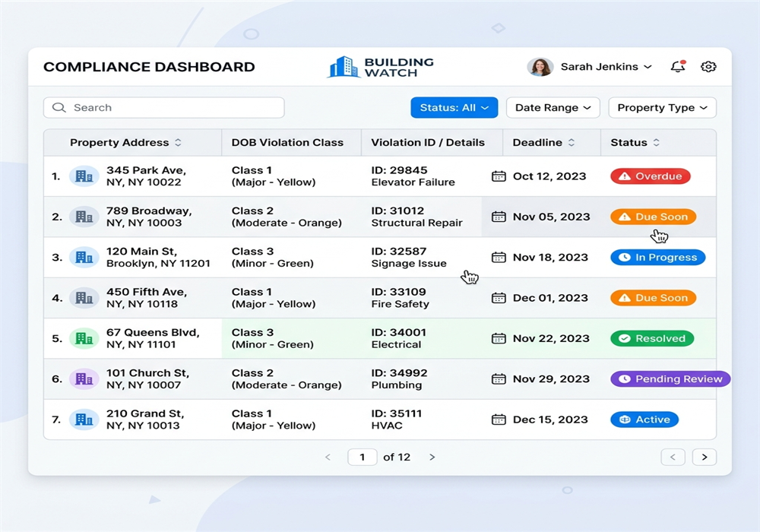The width and height of the screenshot is (760, 532).
Task: Click green building icon for 67 Queens Blvd
Action: [x=84, y=338]
